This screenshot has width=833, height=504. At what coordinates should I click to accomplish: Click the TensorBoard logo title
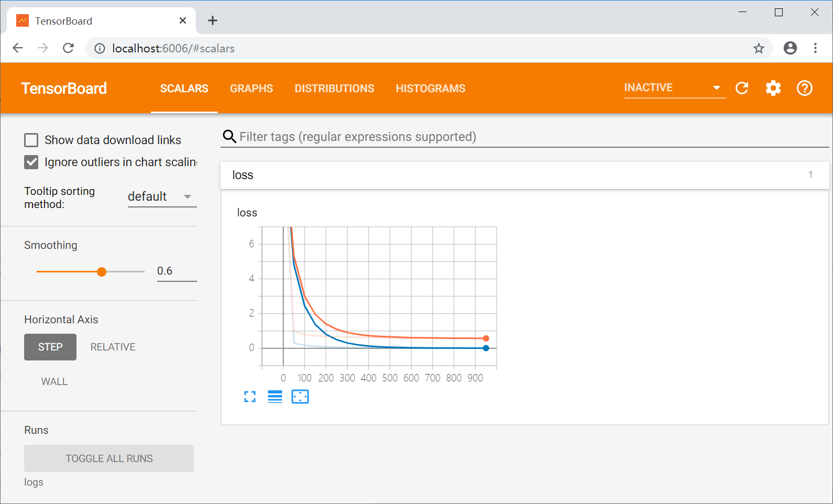tap(64, 89)
